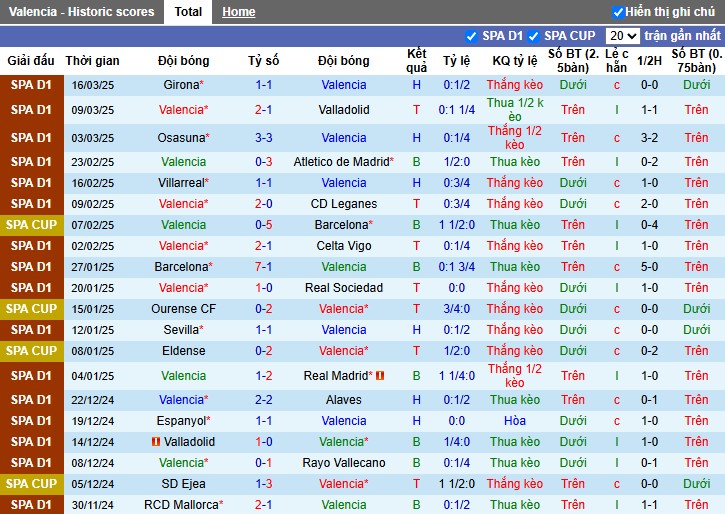Open Villarreal team link
The image size is (725, 514).
click(183, 183)
